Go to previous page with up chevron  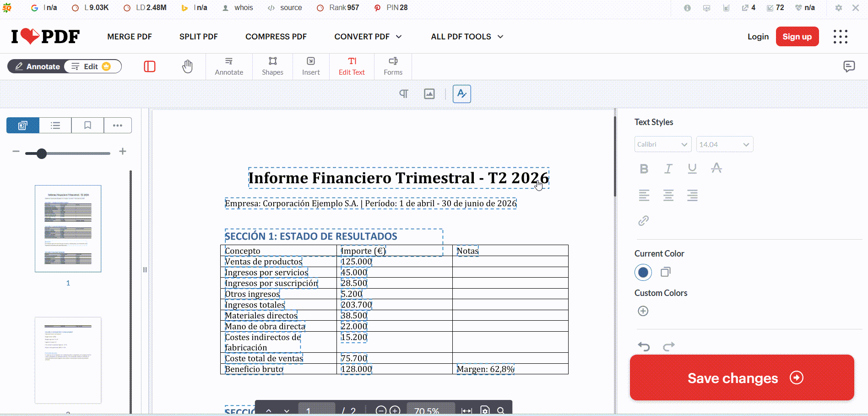click(269, 411)
